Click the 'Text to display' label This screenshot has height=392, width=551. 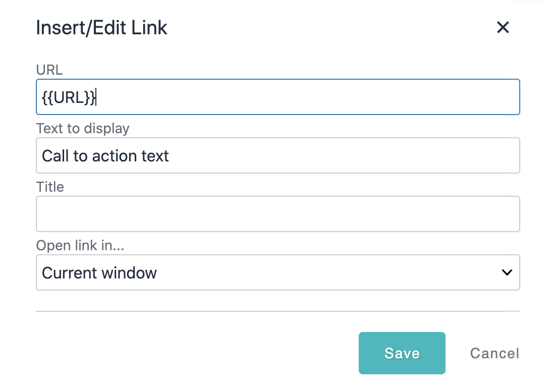(x=82, y=129)
